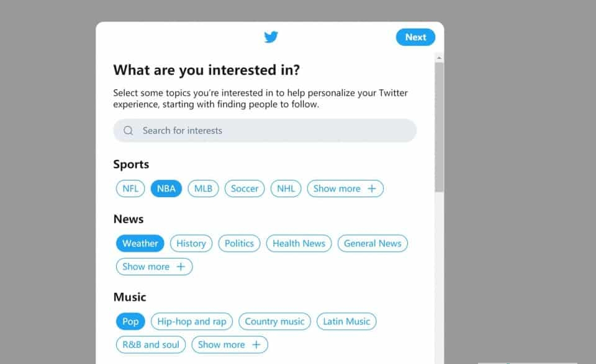Click the plus icon in Music section
The height and width of the screenshot is (364, 596).
point(256,345)
